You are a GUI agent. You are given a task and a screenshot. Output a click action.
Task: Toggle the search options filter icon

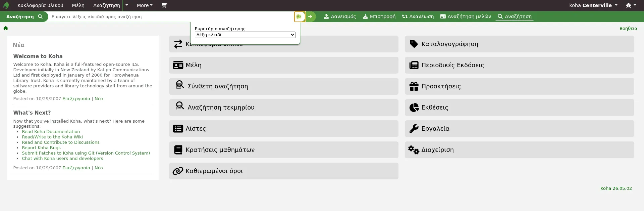point(299,16)
